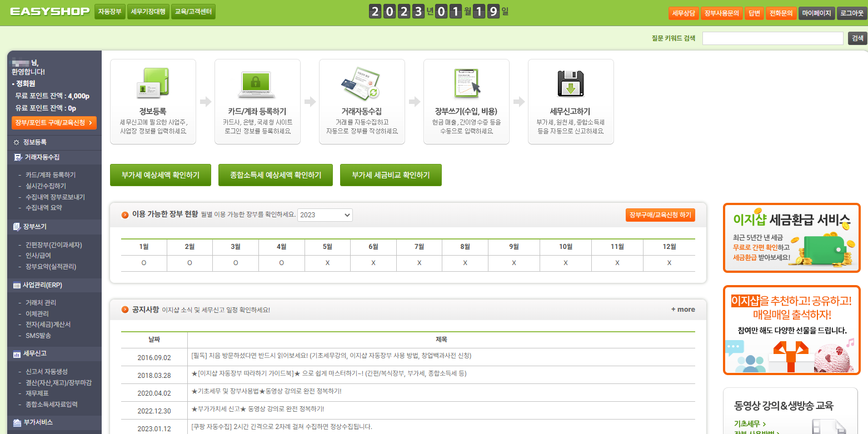The height and width of the screenshot is (434, 868).
Task: Click 장부구매/교육신청 하기 button
Action: click(x=660, y=214)
